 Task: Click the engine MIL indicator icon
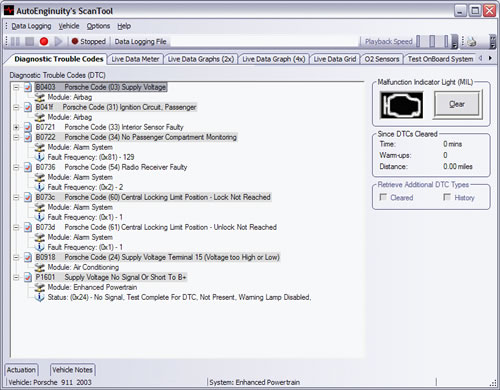pos(402,105)
